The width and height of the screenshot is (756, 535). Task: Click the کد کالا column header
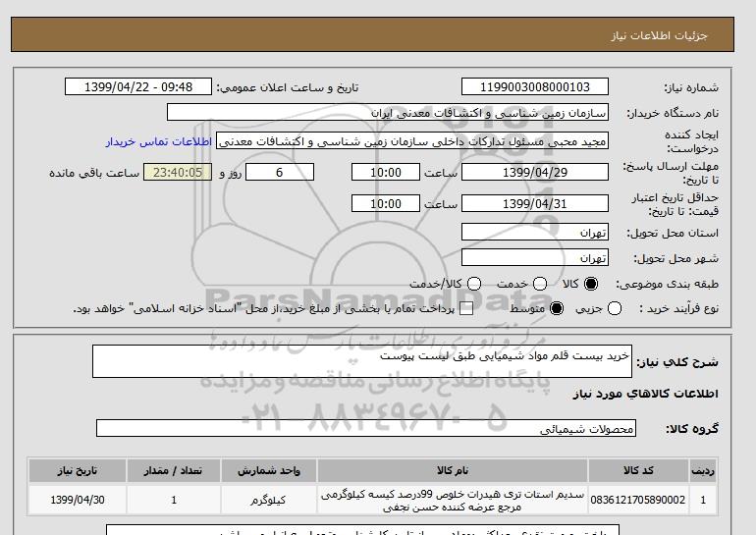638,470
